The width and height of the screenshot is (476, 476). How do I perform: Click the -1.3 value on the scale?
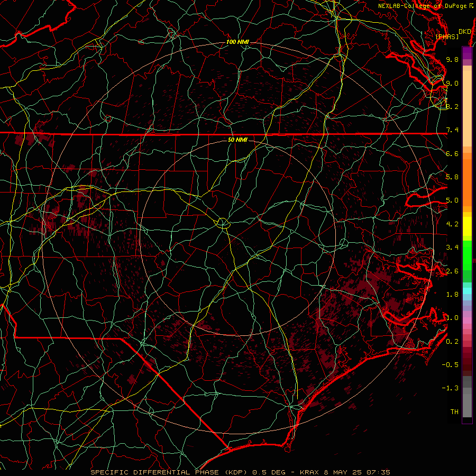click(450, 388)
